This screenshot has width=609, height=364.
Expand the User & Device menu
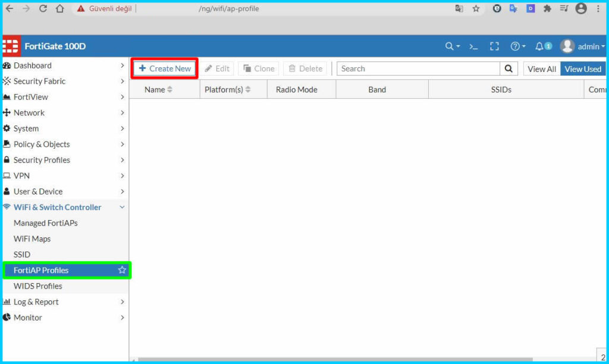65,191
